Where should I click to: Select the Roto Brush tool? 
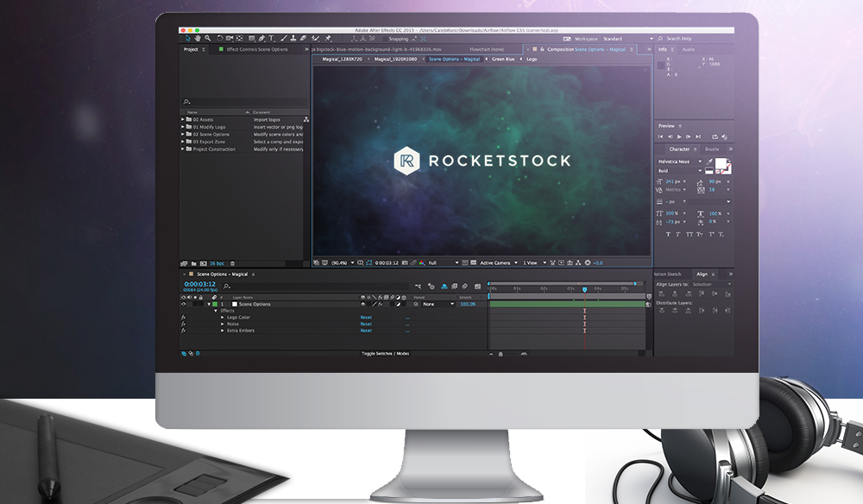point(315,39)
